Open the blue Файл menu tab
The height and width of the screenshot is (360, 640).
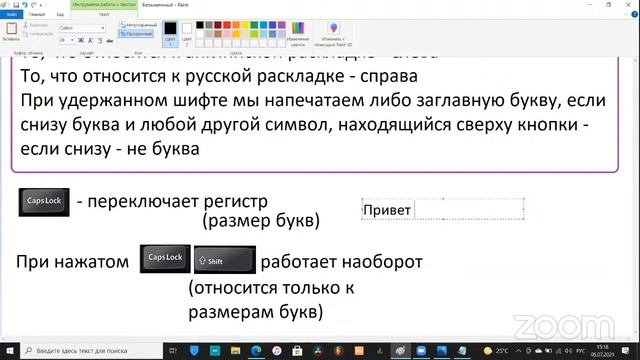[12, 14]
